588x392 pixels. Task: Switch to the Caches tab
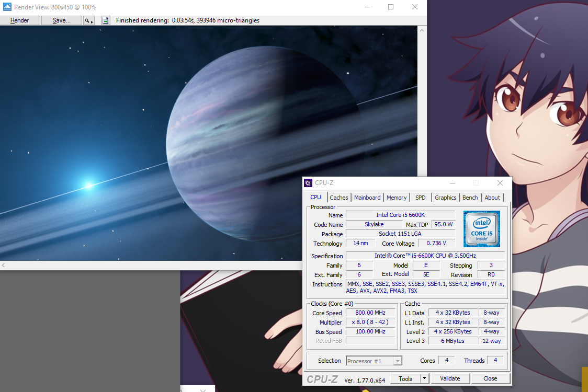pos(339,198)
